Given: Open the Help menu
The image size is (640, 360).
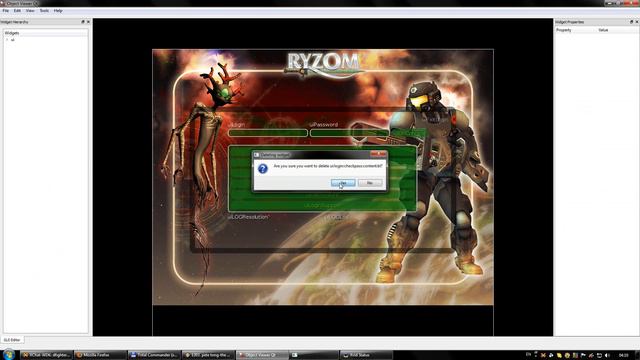Looking at the screenshot, I should 58,11.
